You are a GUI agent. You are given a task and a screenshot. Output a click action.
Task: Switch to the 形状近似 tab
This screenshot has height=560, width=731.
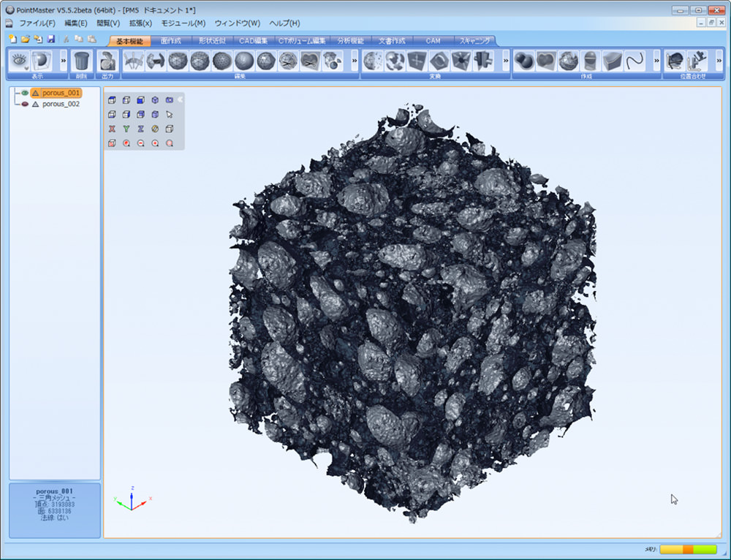point(212,41)
